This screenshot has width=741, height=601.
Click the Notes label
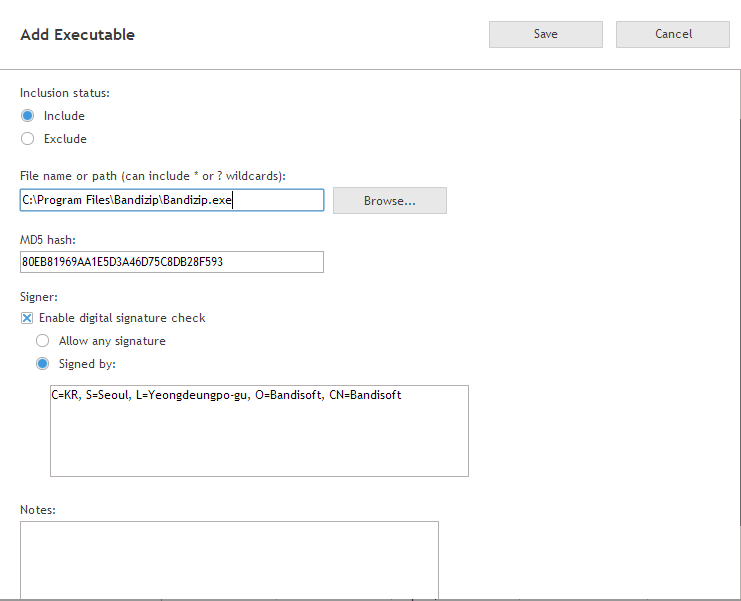pos(38,510)
